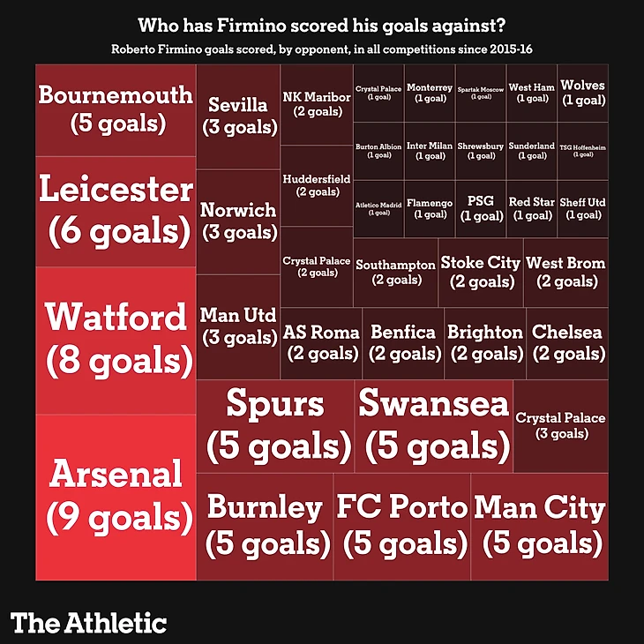Select the Stoke City (2 goals) block
644x644 pixels.
480,272
